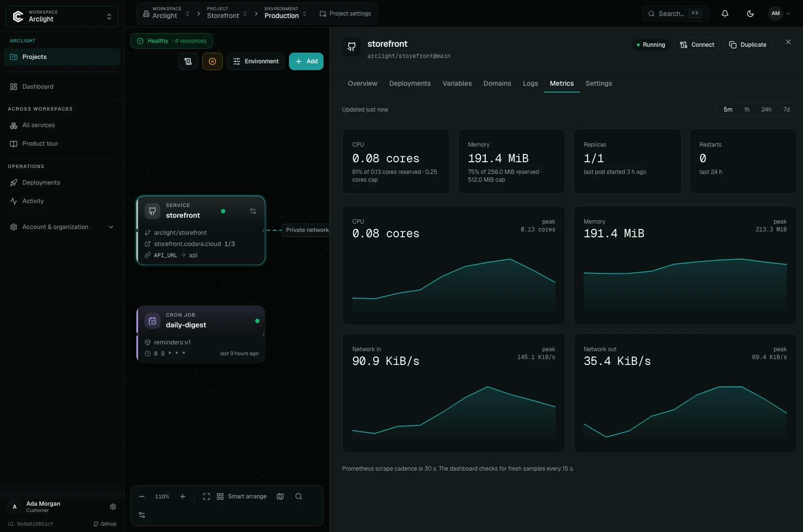803x532 pixels.
Task: Open All services in sidebar
Action: pos(62,125)
